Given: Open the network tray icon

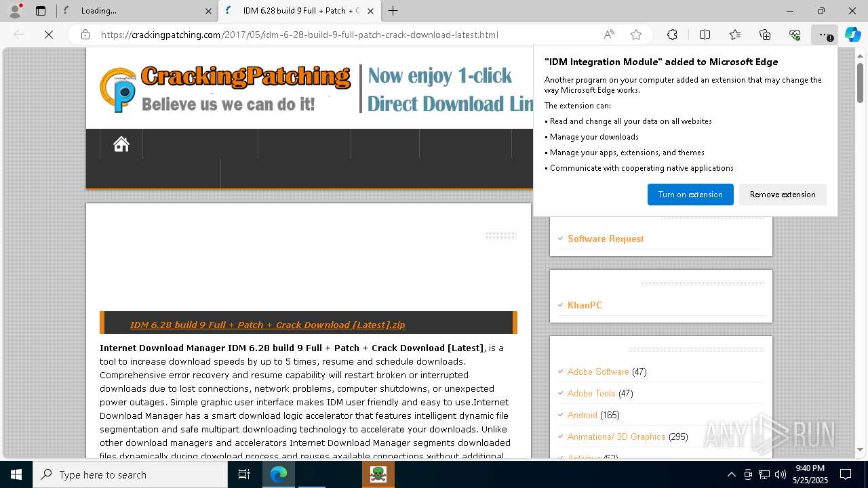Looking at the screenshot, I should 764,474.
